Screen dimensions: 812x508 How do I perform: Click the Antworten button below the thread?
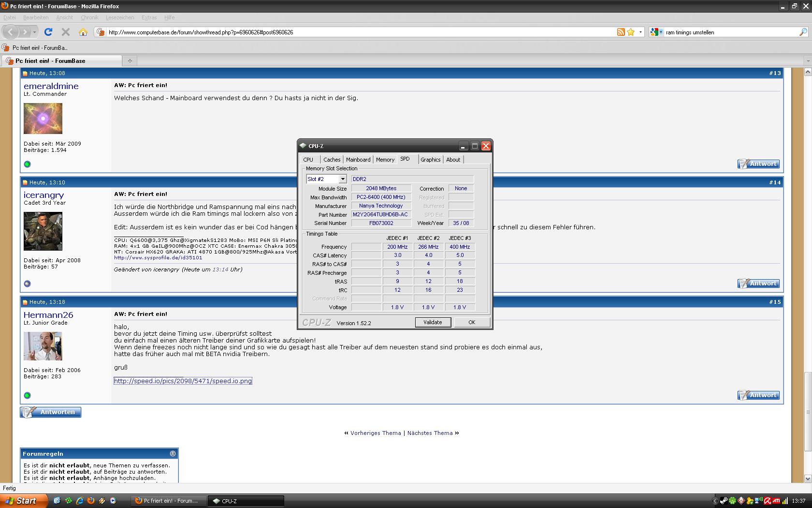pos(51,412)
